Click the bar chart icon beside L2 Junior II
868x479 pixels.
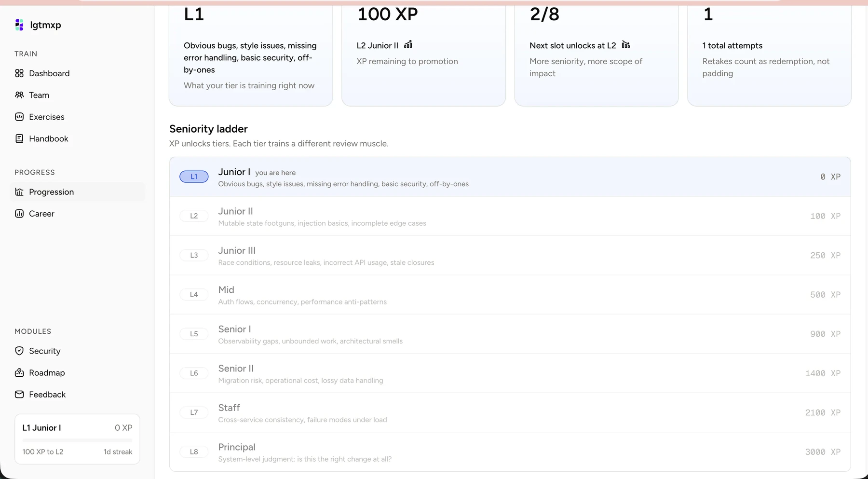(x=408, y=45)
